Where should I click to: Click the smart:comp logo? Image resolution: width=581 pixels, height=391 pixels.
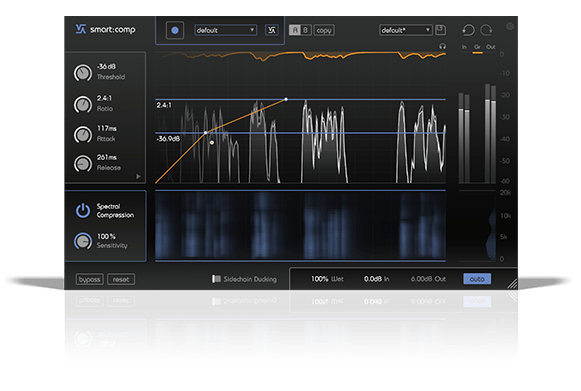point(106,29)
